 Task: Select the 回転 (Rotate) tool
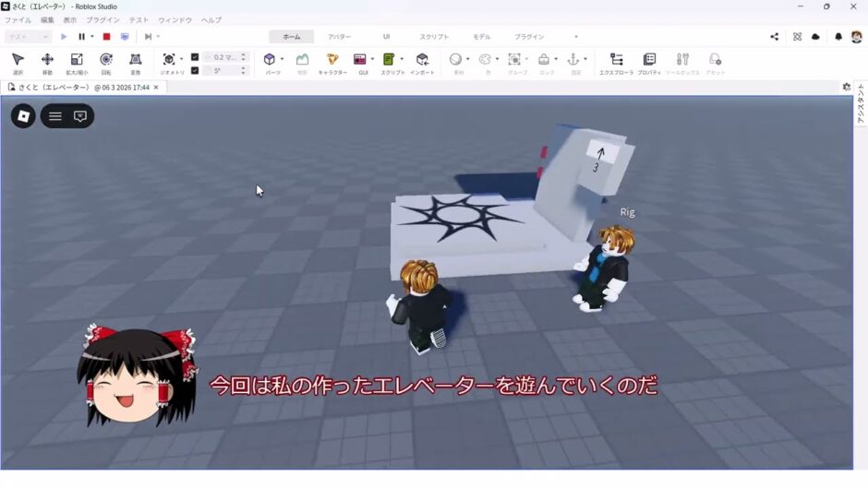[106, 60]
